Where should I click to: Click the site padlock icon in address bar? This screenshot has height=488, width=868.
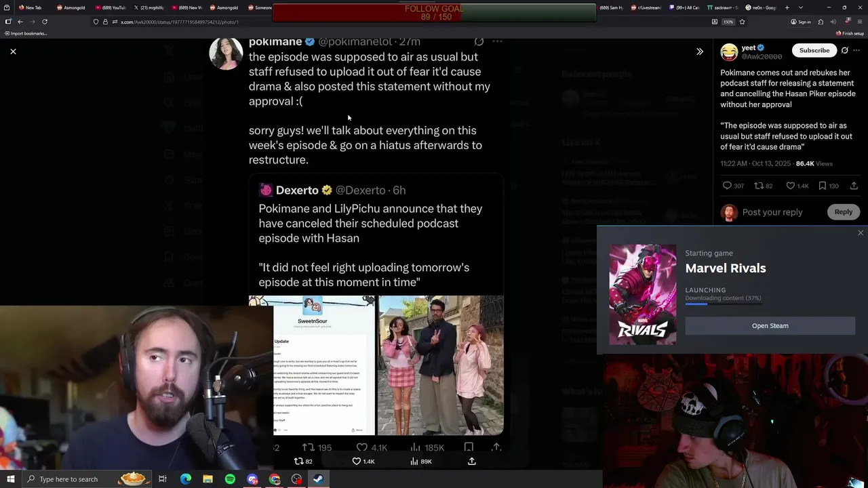point(104,22)
